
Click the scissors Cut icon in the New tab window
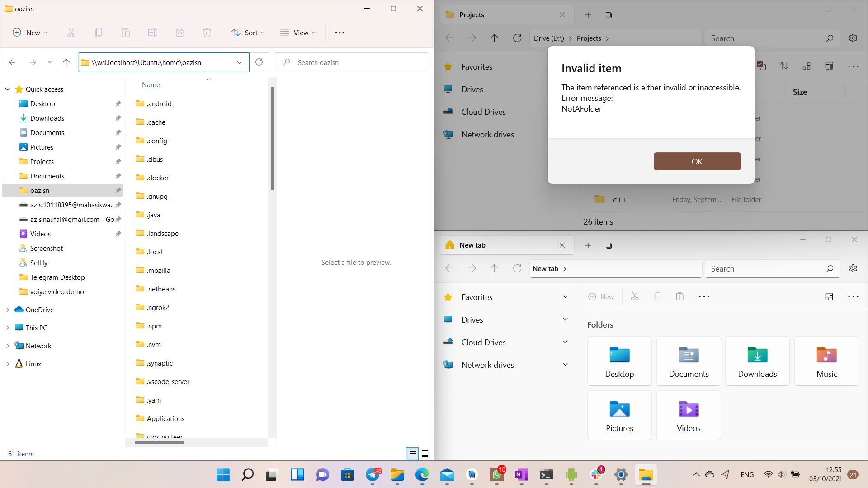pos(635,296)
